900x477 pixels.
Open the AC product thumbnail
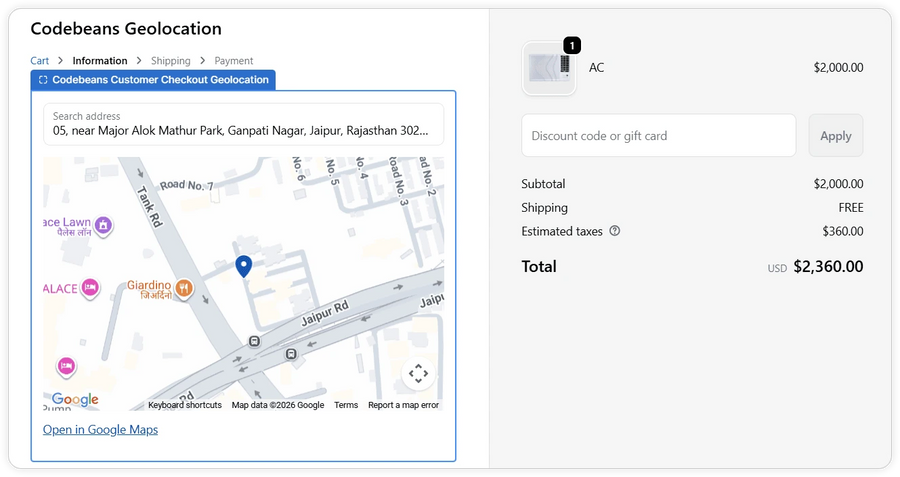[549, 68]
